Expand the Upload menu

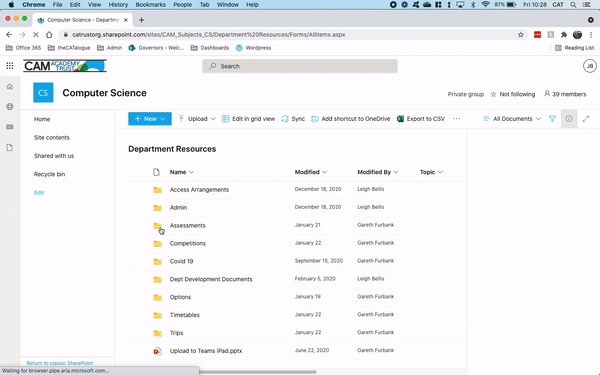point(197,119)
